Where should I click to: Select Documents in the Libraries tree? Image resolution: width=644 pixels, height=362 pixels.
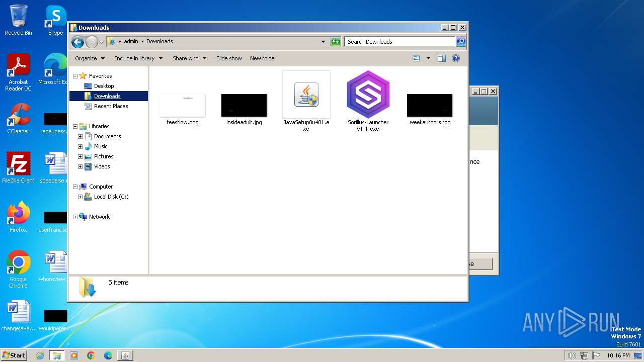tap(107, 136)
